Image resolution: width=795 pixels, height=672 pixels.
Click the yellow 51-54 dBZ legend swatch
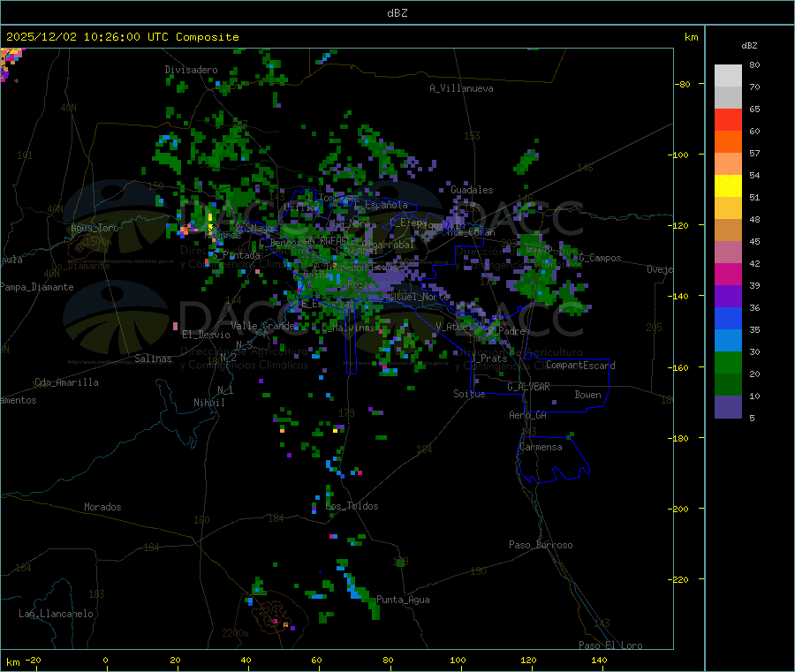728,186
